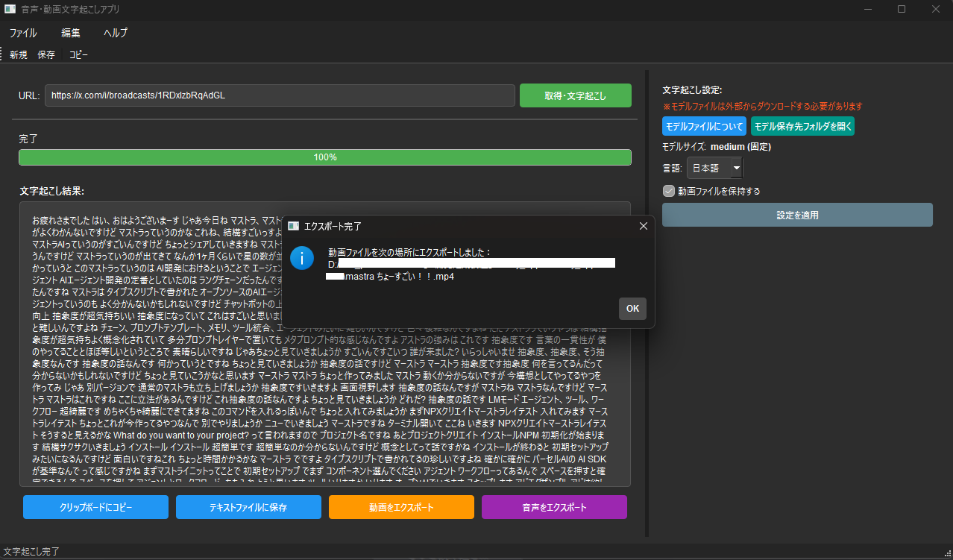Copy result with クリップボードにコピー button

(x=95, y=507)
